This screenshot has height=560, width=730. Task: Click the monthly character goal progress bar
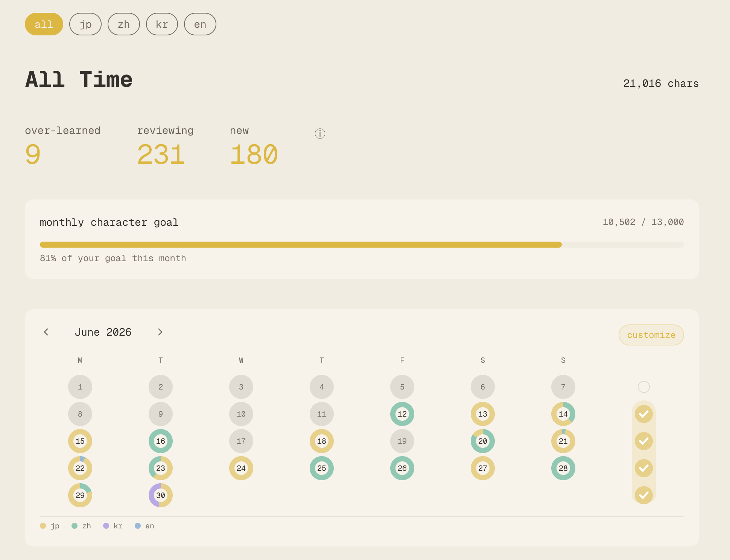click(x=362, y=245)
